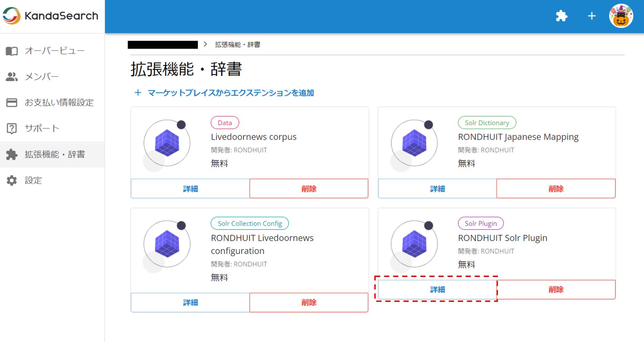Click 削除 for Livedoornews corpus

[x=309, y=188]
